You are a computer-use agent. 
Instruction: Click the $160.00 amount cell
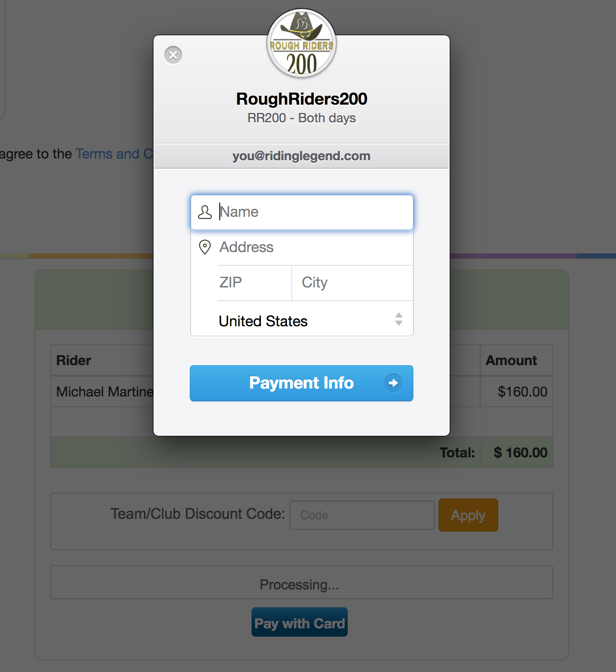[x=522, y=392]
